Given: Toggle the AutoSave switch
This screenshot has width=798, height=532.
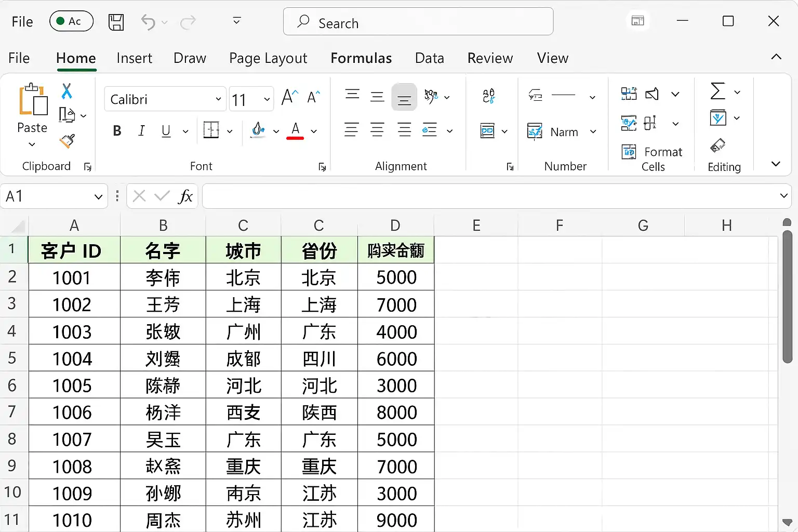Looking at the screenshot, I should (x=71, y=21).
